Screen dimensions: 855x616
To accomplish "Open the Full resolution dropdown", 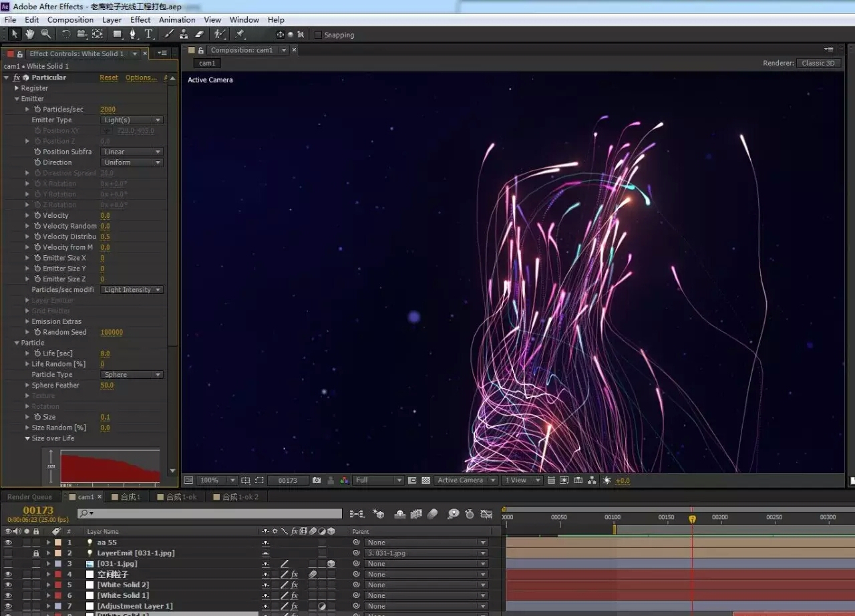I will click(x=379, y=480).
